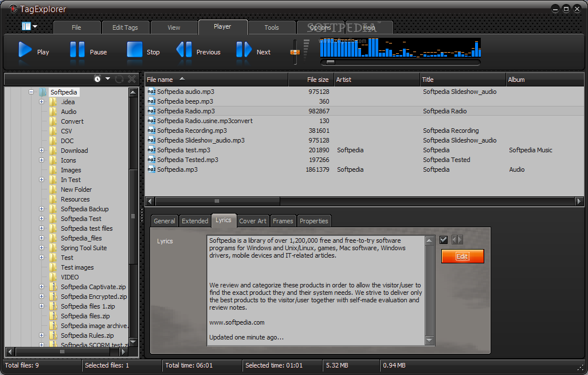This screenshot has width=588, height=375.
Task: Open the history dropdown arrow above folder tree
Action: pyautogui.click(x=108, y=78)
